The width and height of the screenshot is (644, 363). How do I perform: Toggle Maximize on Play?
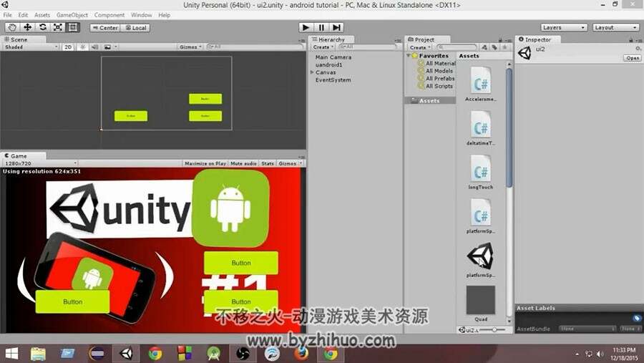point(205,164)
